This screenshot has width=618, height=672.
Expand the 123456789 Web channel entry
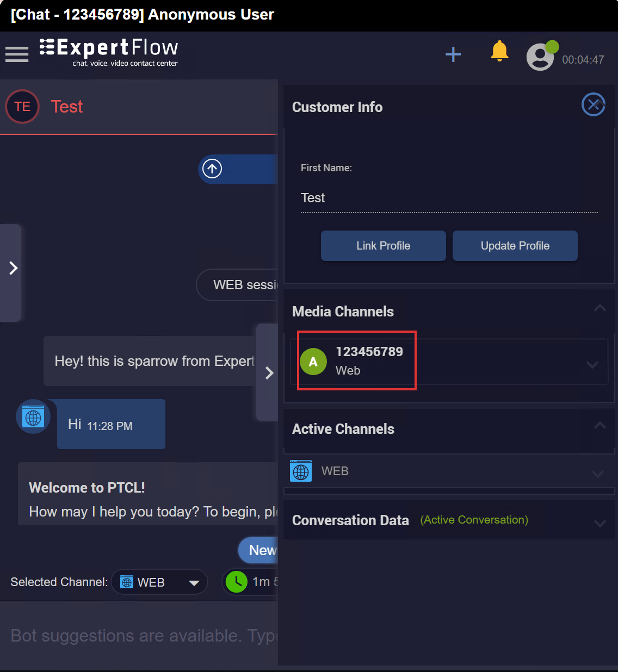592,364
